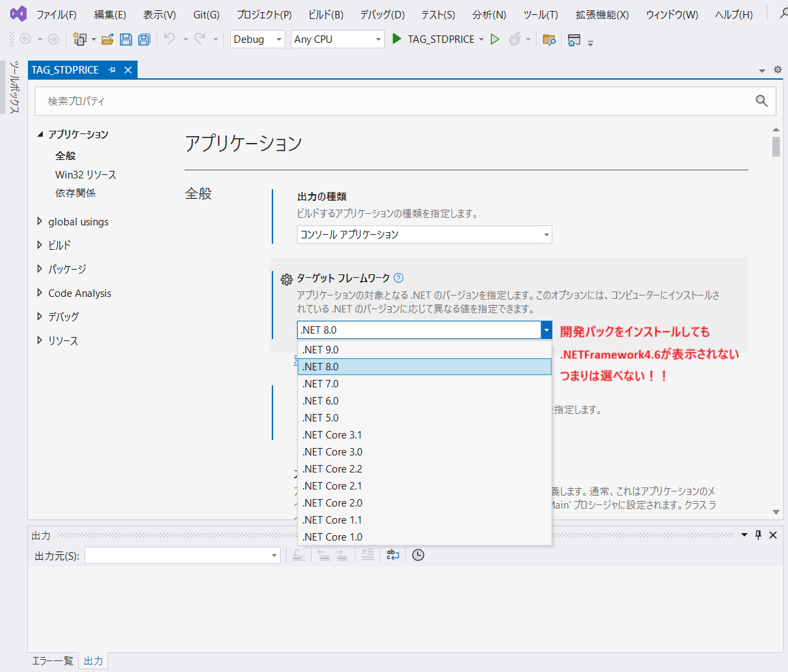Expand the ビルド section in the sidebar

[59, 245]
